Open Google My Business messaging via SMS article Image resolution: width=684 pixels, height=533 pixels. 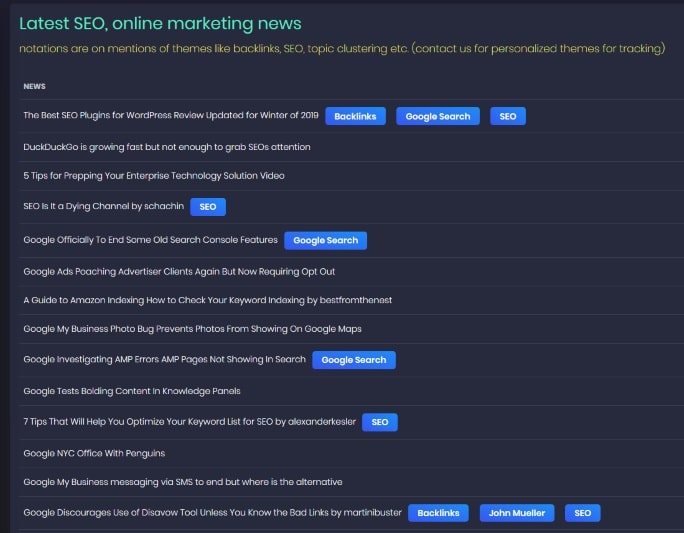coord(183,482)
